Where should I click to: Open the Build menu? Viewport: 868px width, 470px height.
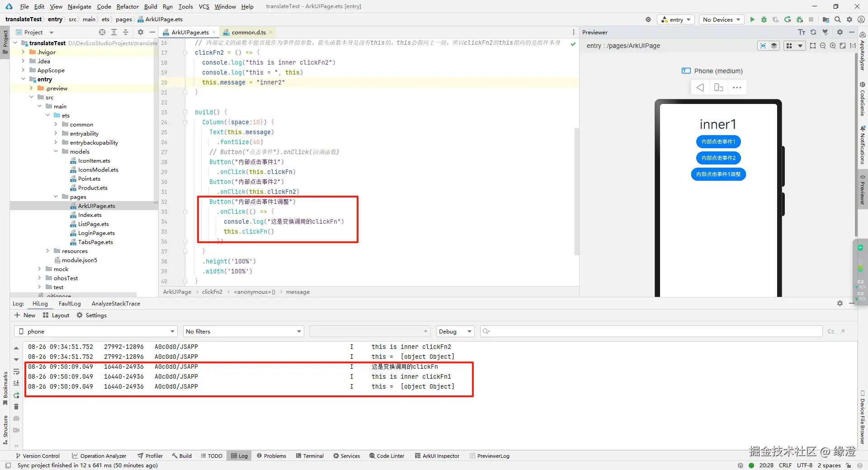click(151, 6)
